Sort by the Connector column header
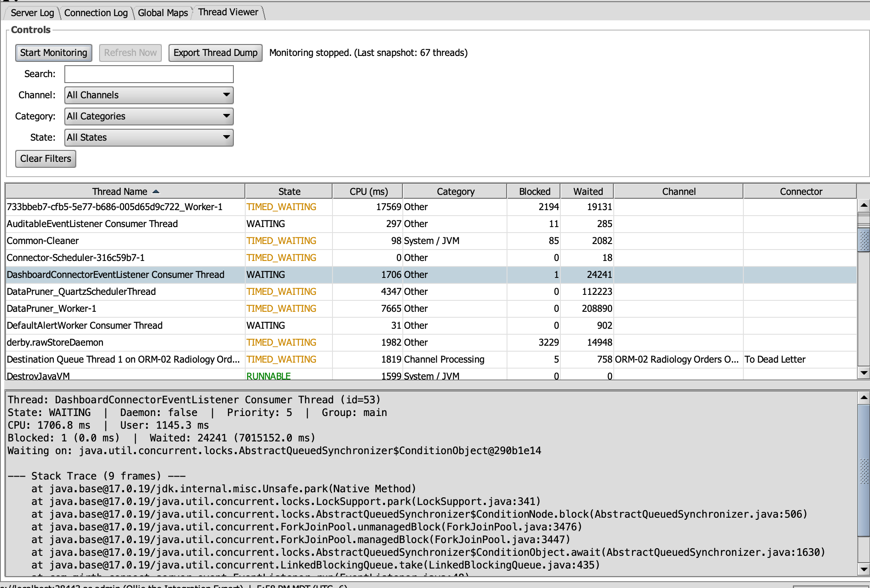 coord(801,191)
